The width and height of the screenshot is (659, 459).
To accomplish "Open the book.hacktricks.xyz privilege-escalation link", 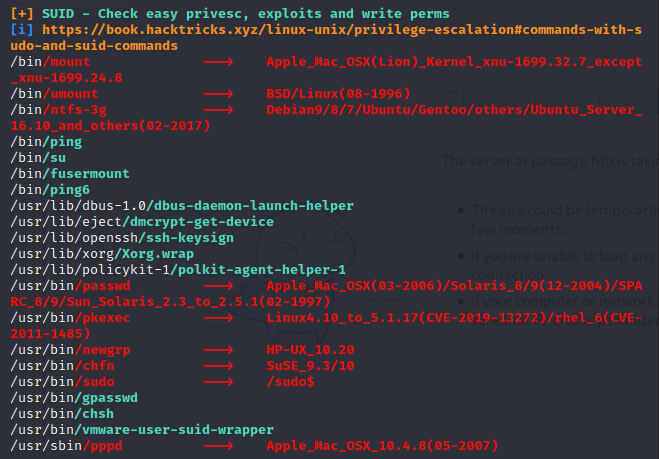I will pos(326,37).
